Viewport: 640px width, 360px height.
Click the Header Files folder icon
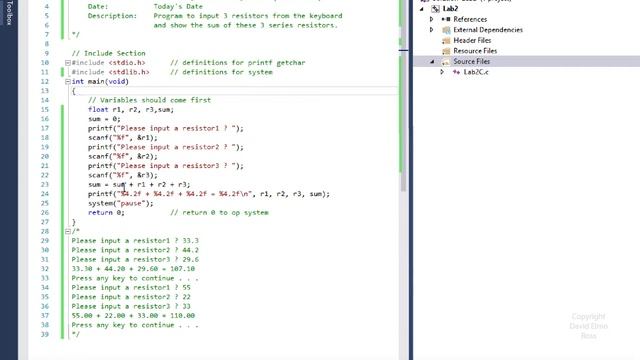click(x=446, y=40)
